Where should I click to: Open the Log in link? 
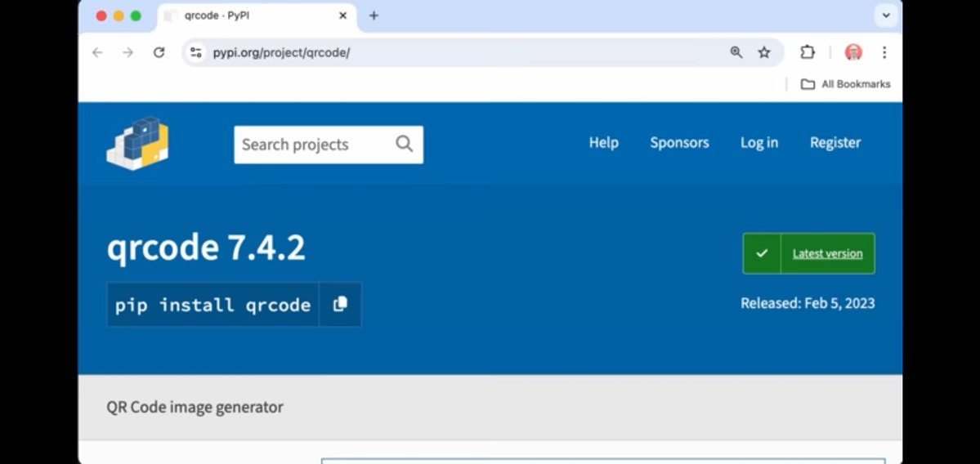759,143
